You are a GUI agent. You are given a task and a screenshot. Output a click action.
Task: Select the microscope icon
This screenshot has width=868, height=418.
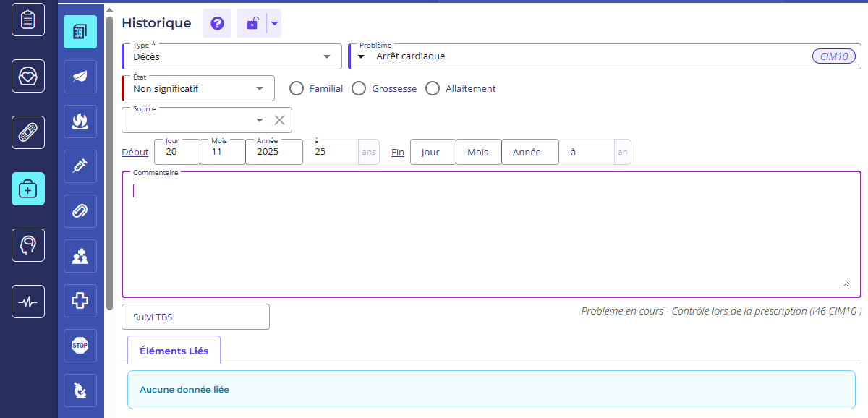(x=80, y=391)
